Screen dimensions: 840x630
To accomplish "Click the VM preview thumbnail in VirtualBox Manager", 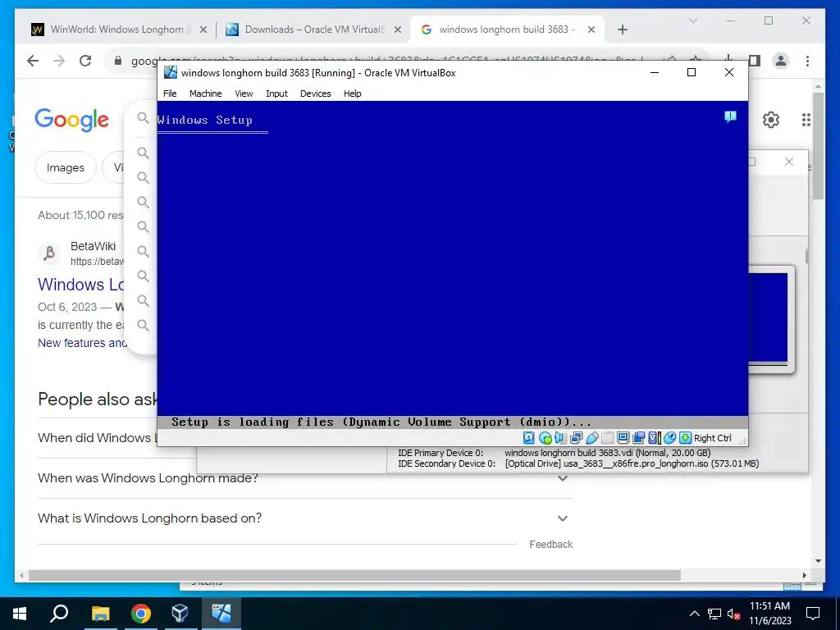I will pyautogui.click(x=768, y=319).
